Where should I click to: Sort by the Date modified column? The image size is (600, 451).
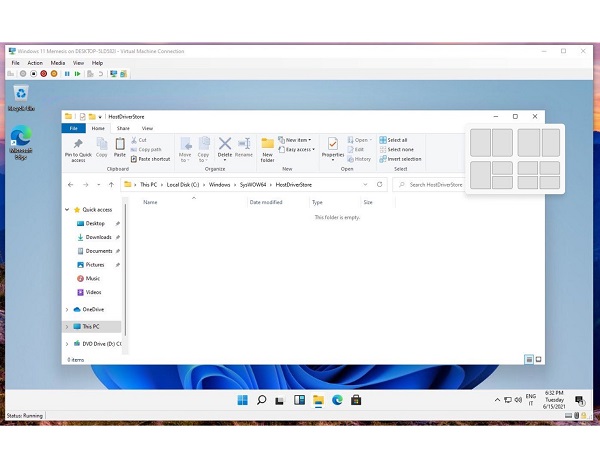click(266, 202)
